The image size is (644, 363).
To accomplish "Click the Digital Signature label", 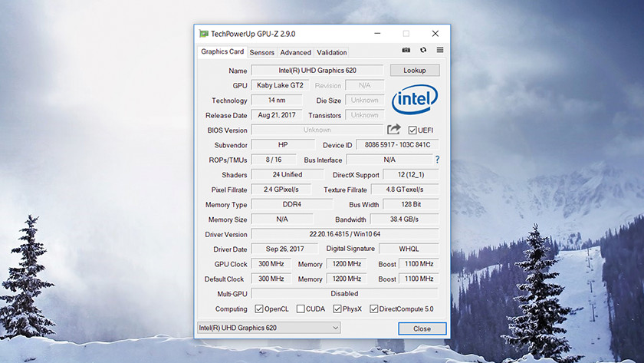I will coord(350,249).
